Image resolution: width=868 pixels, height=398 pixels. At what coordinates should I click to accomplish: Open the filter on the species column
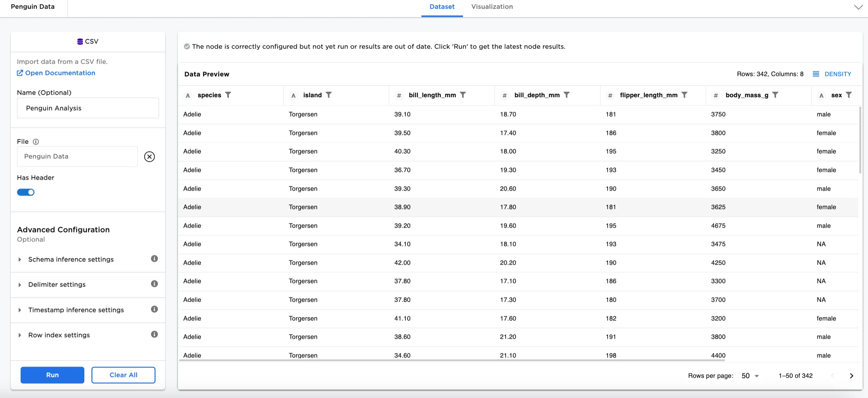[x=229, y=95]
